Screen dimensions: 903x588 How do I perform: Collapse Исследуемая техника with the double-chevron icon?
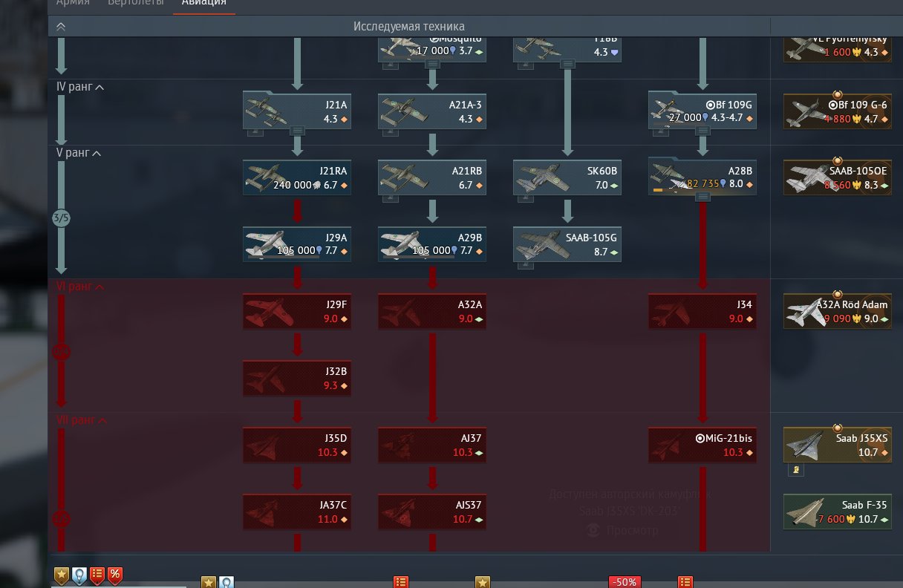61,26
